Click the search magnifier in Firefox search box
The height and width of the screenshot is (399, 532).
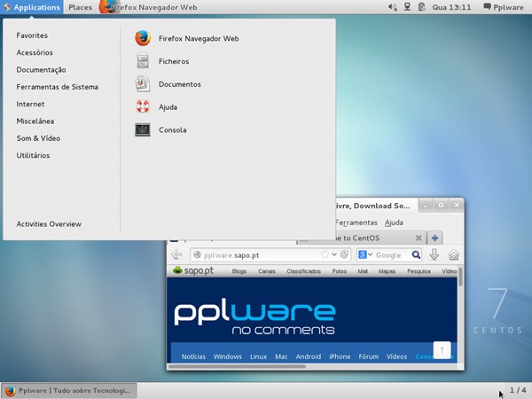416,254
